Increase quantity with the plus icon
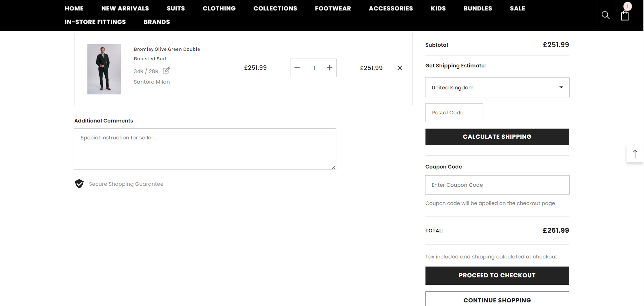This screenshot has width=644, height=306. tap(330, 68)
